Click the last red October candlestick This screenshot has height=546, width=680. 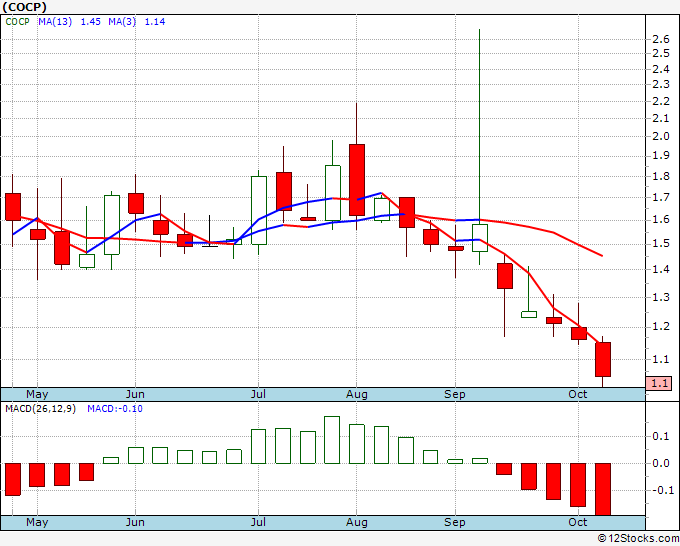click(x=603, y=360)
